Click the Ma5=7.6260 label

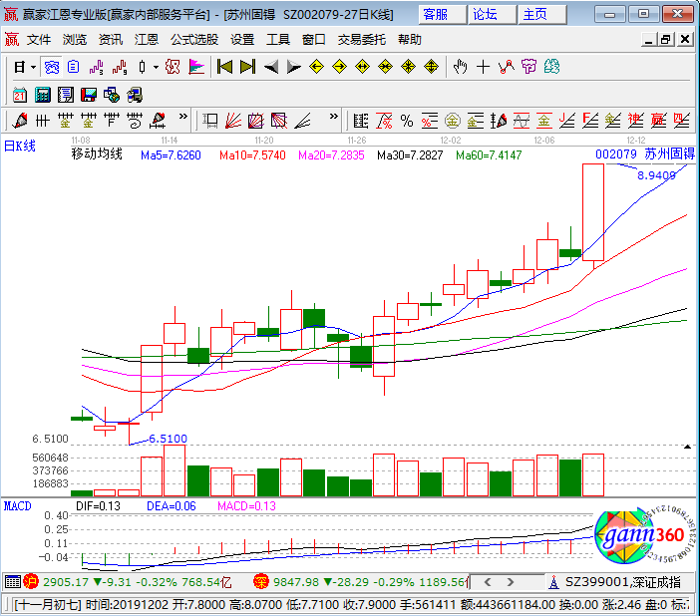pos(171,155)
